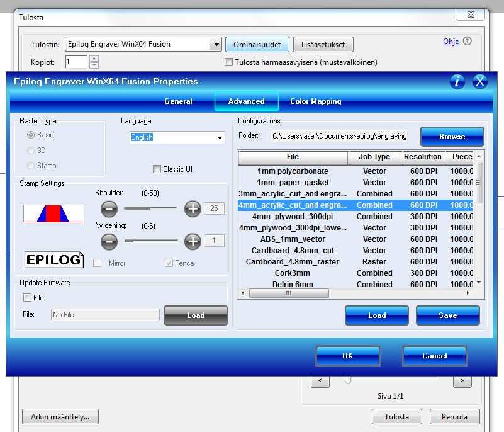Sort by Resolution column header
Viewport: 504px width, 432px height.
(423, 157)
